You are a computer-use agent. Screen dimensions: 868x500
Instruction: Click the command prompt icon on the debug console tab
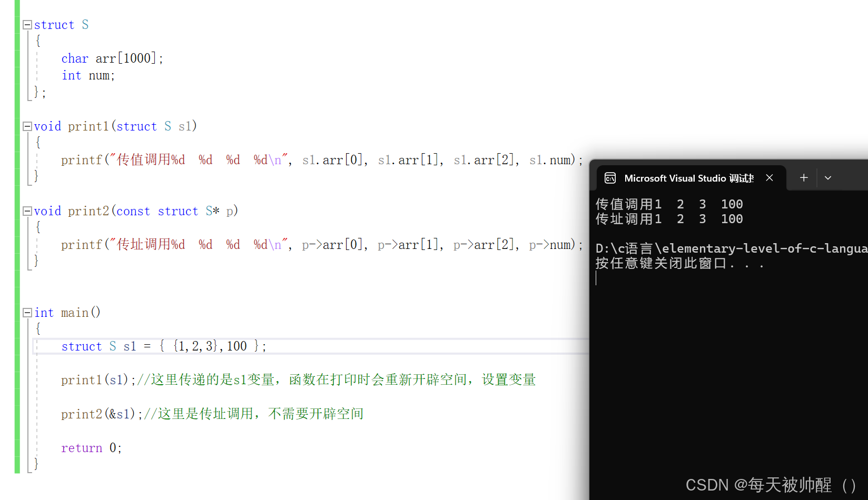tap(610, 178)
